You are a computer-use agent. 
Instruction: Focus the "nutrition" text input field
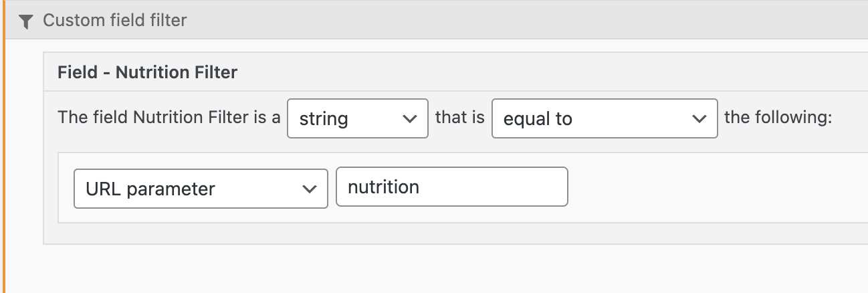click(x=451, y=187)
